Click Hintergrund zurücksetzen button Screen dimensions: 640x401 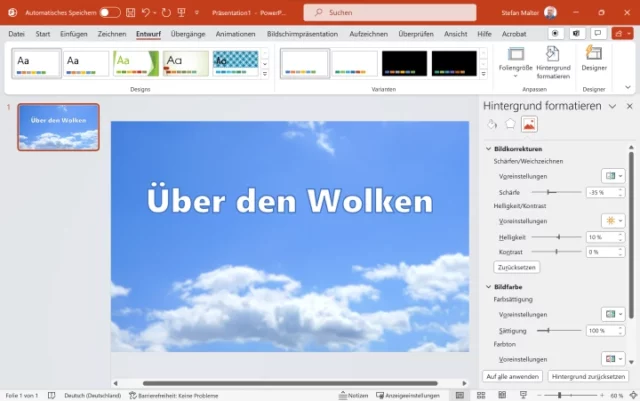click(588, 376)
